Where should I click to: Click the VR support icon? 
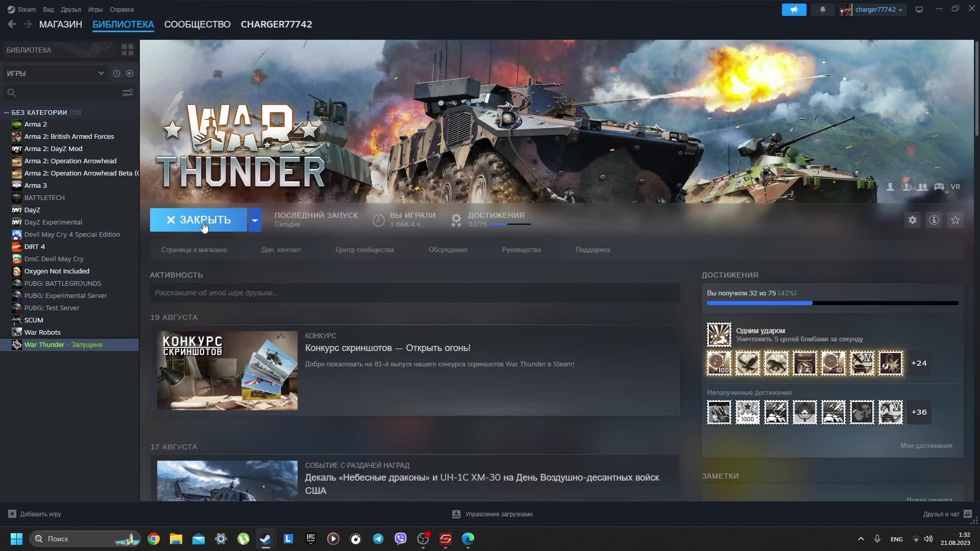tap(955, 187)
